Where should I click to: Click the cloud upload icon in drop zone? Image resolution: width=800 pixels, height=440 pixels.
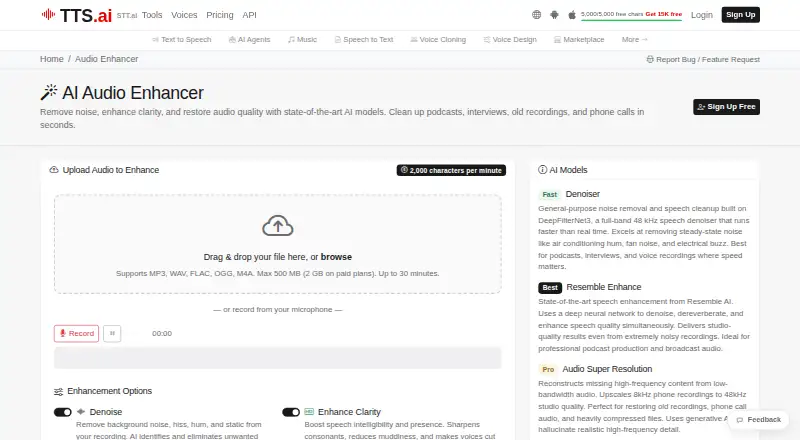278,226
